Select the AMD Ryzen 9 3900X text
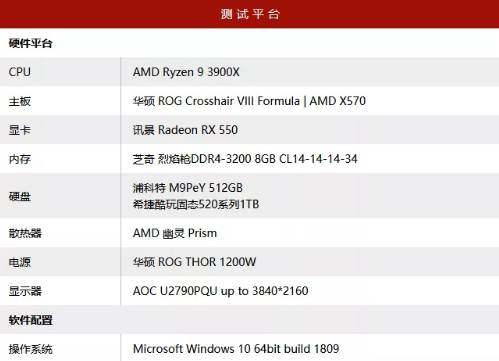The image size is (499, 361). [186, 72]
